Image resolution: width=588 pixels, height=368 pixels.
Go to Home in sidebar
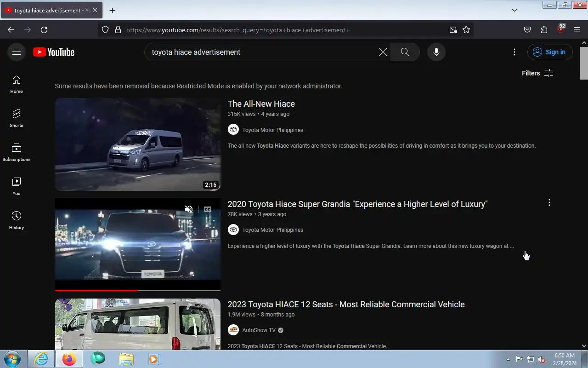coord(17,84)
